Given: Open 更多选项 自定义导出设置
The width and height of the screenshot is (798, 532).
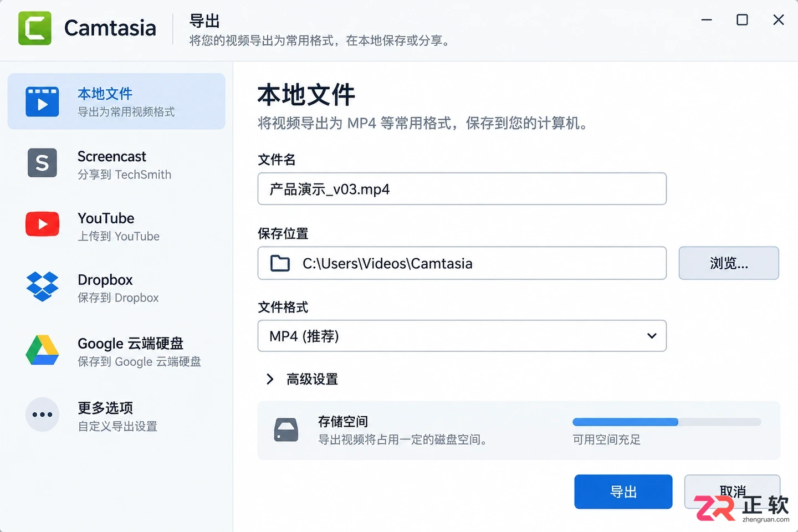Looking at the screenshot, I should [x=116, y=416].
